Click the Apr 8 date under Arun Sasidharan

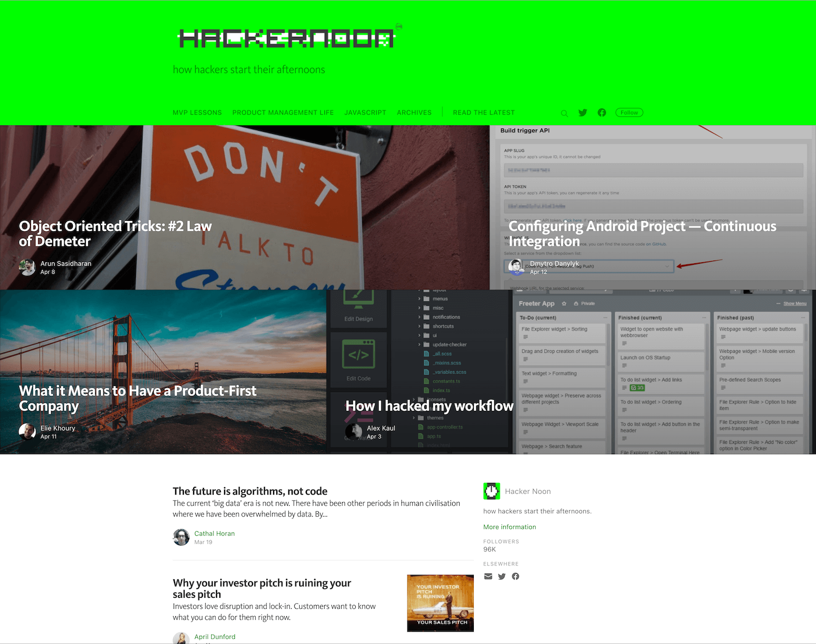click(48, 272)
